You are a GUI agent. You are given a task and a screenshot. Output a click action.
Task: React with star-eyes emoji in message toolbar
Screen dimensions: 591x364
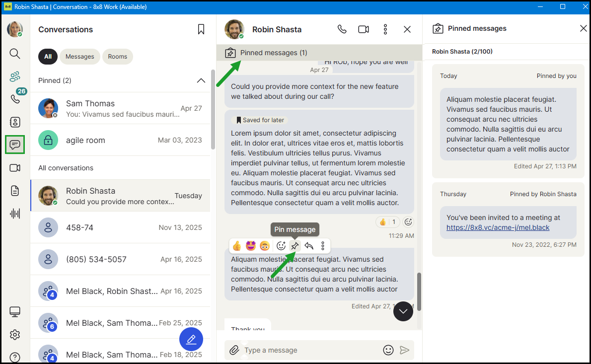point(251,246)
